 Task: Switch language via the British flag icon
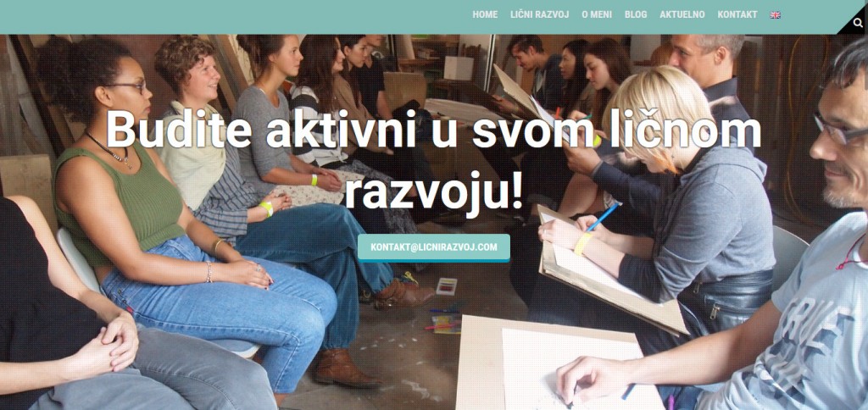(x=775, y=15)
